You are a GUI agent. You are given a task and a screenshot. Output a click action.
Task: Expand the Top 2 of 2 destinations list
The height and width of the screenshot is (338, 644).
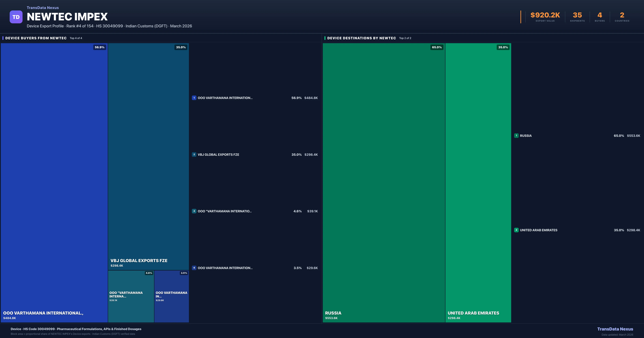(x=405, y=38)
